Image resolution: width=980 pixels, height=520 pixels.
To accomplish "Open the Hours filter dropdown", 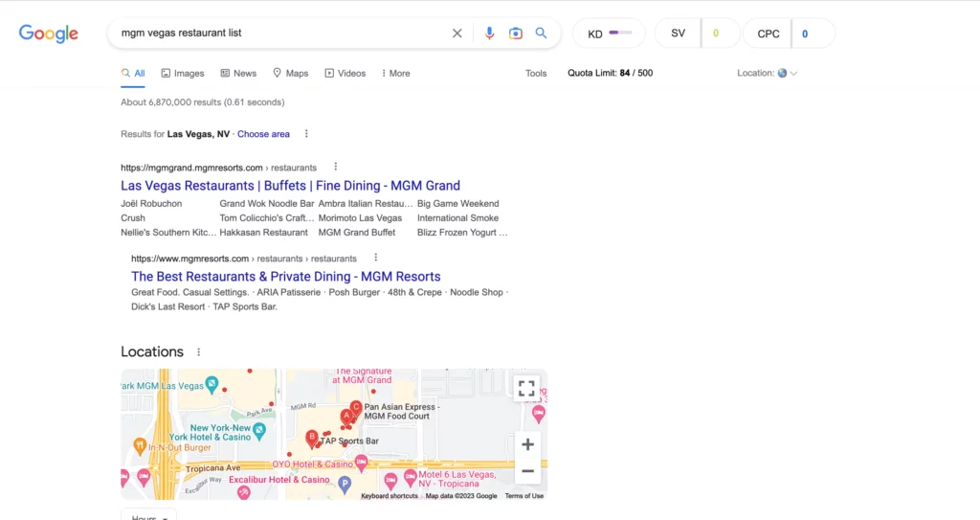I will coord(148,515).
